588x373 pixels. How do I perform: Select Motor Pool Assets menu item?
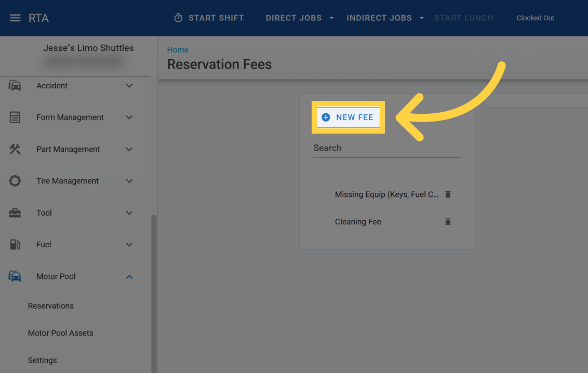coord(61,333)
